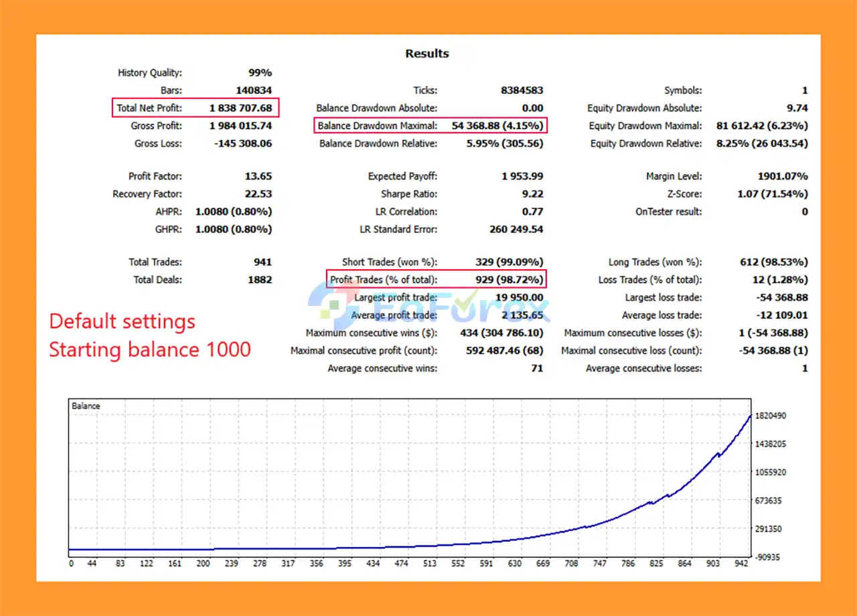Click the Ticks value 8384583
Image resolution: width=857 pixels, height=616 pixels.
point(522,90)
